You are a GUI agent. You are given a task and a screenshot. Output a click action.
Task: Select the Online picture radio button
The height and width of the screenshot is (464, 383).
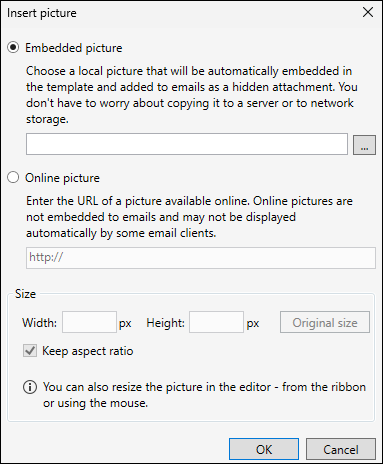click(13, 177)
